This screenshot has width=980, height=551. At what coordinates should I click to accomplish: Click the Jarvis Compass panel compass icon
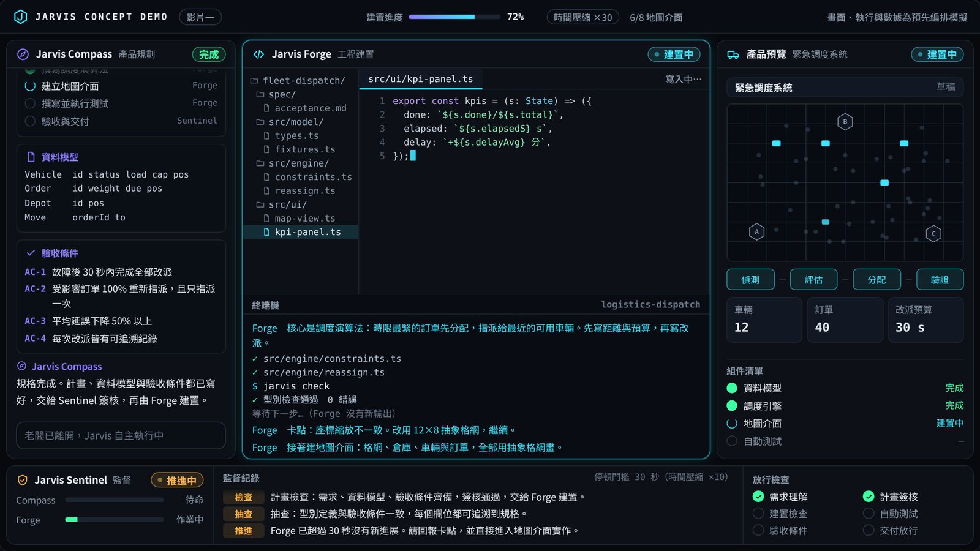tap(23, 54)
